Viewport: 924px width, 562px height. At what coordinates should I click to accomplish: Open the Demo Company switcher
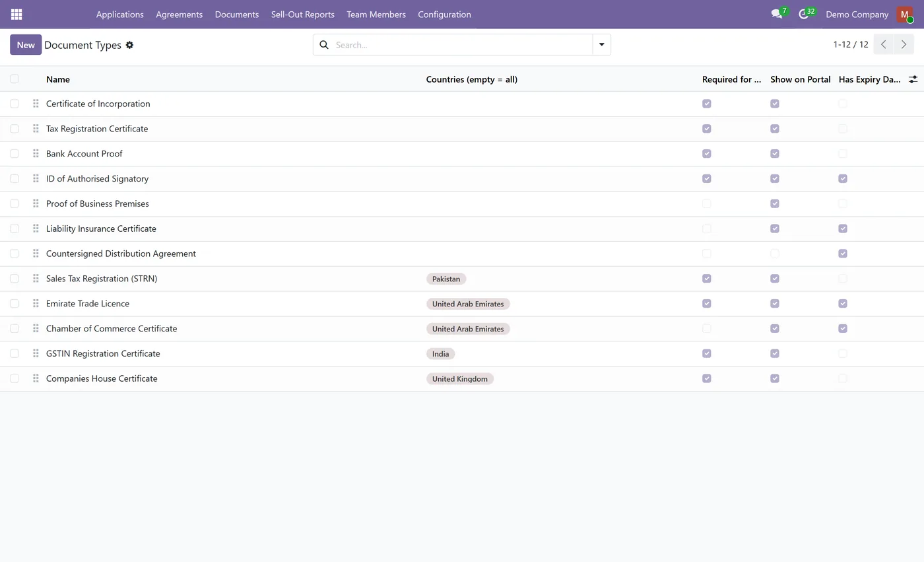[x=857, y=15]
